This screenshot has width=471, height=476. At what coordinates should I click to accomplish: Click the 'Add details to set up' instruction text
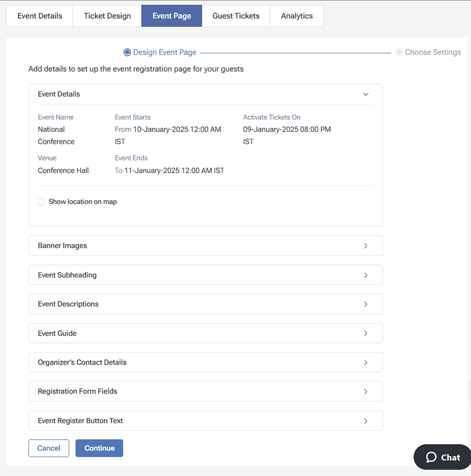136,69
